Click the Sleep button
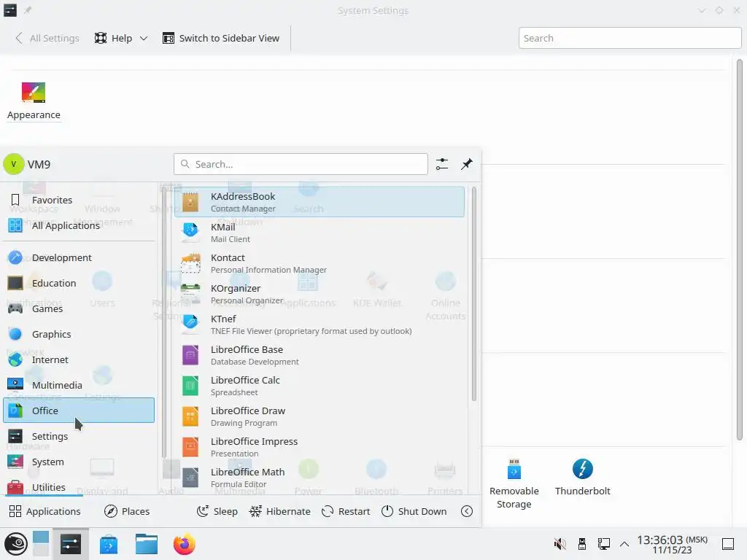The width and height of the screenshot is (747, 560). (x=217, y=511)
